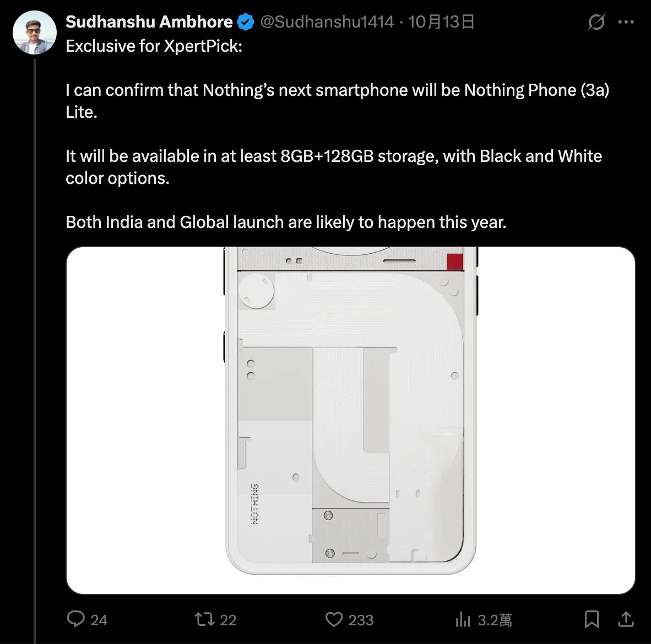This screenshot has height=644, width=651.
Task: Open the repost arrows menu
Action: [204, 620]
